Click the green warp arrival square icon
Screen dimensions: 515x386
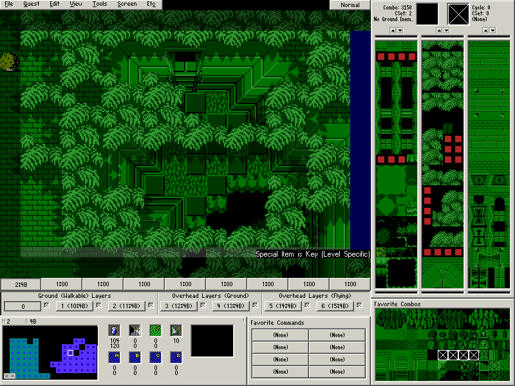coord(155,330)
